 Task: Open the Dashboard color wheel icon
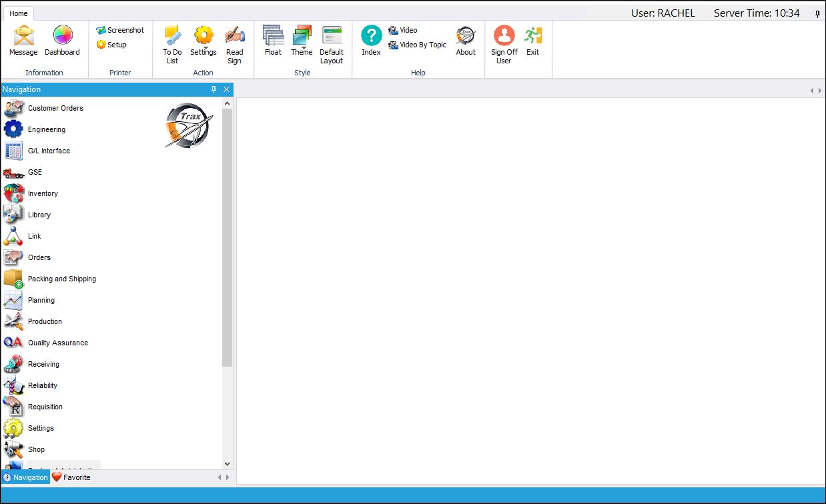(x=62, y=41)
